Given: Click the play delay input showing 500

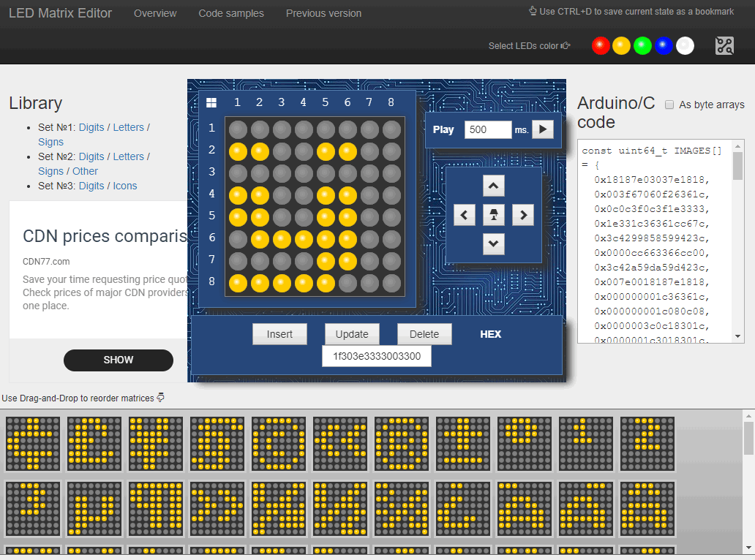Looking at the screenshot, I should (487, 129).
